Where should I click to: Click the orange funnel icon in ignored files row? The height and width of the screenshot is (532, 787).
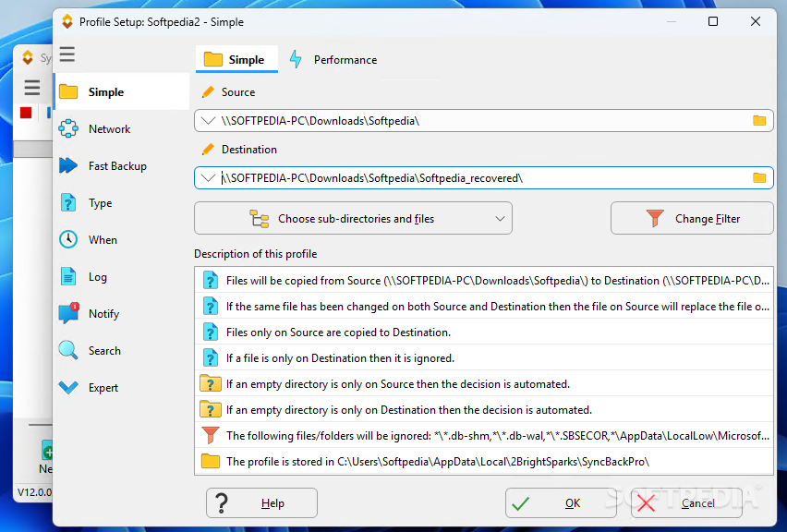click(211, 435)
